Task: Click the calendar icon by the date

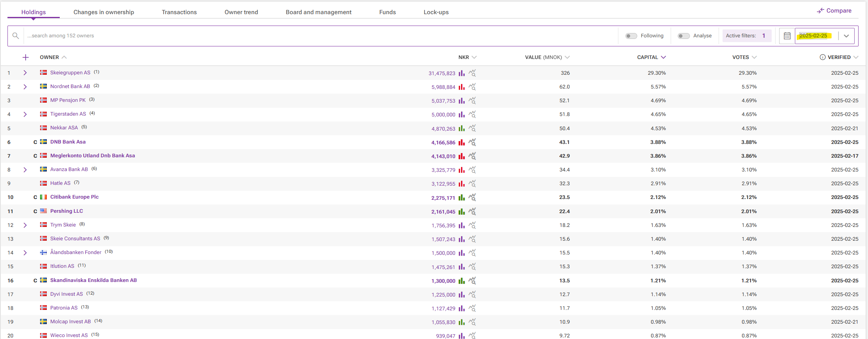Action: tap(787, 36)
